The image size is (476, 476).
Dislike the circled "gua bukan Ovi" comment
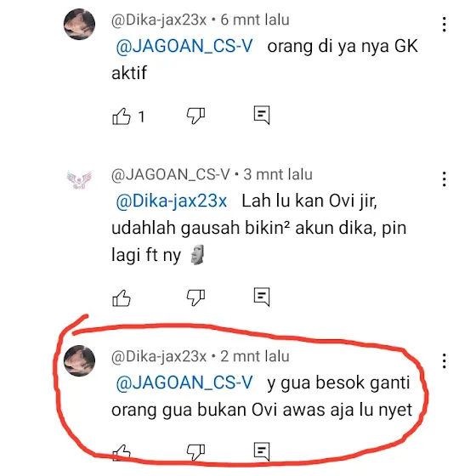195,452
